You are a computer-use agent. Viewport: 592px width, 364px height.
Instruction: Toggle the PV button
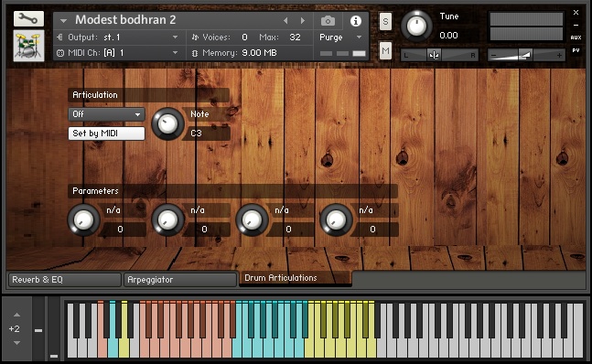point(576,50)
